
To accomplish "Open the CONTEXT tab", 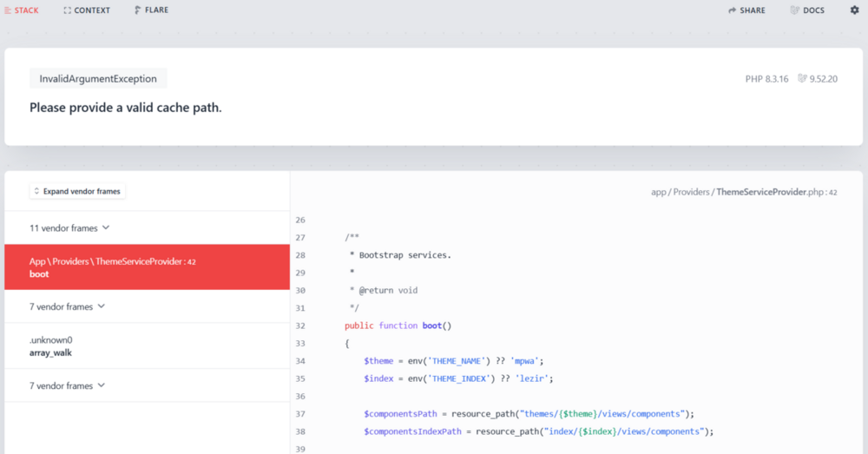I will [x=87, y=10].
